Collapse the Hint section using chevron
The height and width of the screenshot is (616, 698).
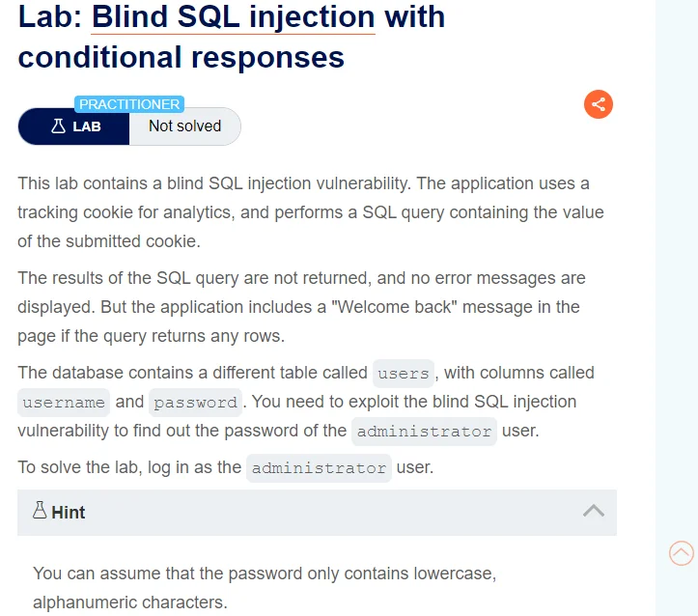(594, 511)
